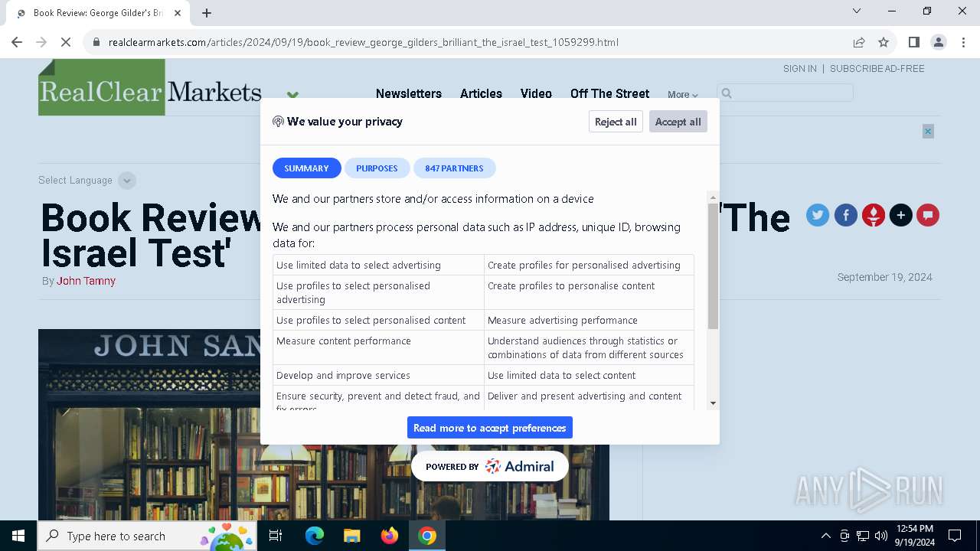Open Chrome three-dot menu
The width and height of the screenshot is (980, 551).
pos(962,42)
